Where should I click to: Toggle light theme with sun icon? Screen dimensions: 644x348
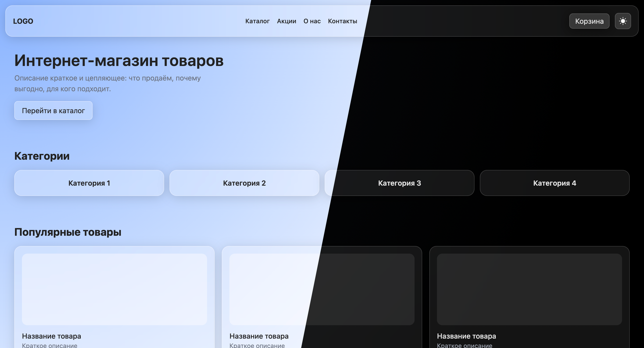coord(623,21)
